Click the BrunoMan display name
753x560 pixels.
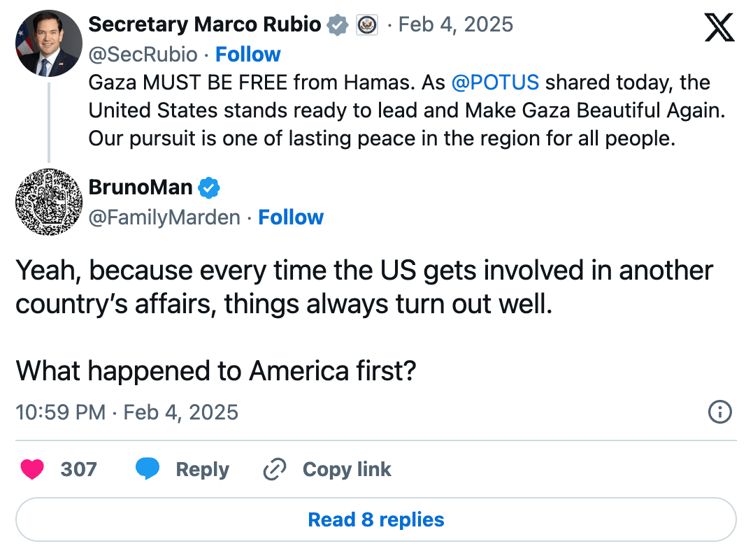tap(141, 187)
